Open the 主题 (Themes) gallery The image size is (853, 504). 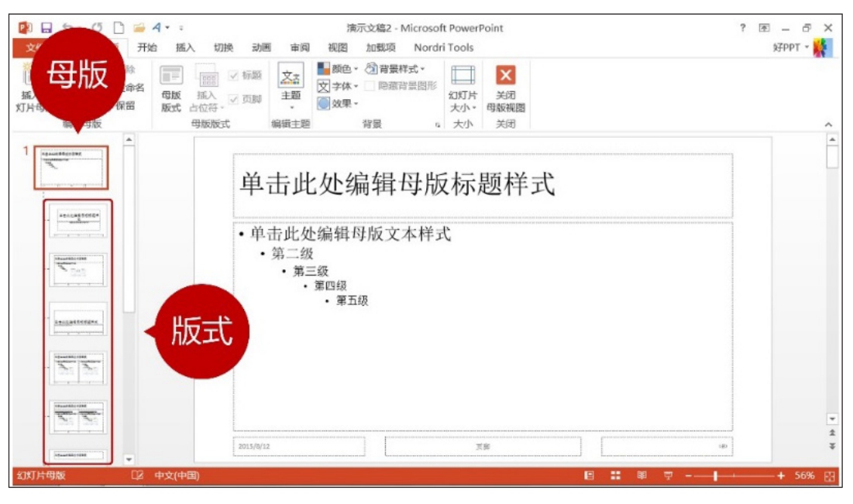(x=291, y=87)
